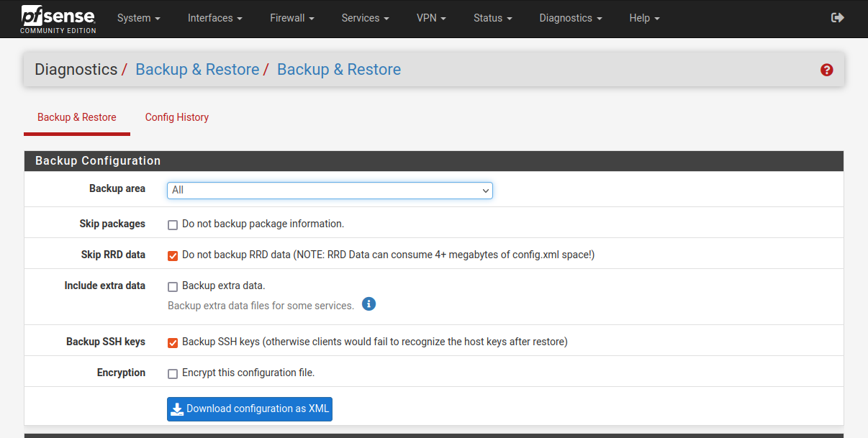The width and height of the screenshot is (868, 438).
Task: Click the Include extra data label
Action: (105, 286)
